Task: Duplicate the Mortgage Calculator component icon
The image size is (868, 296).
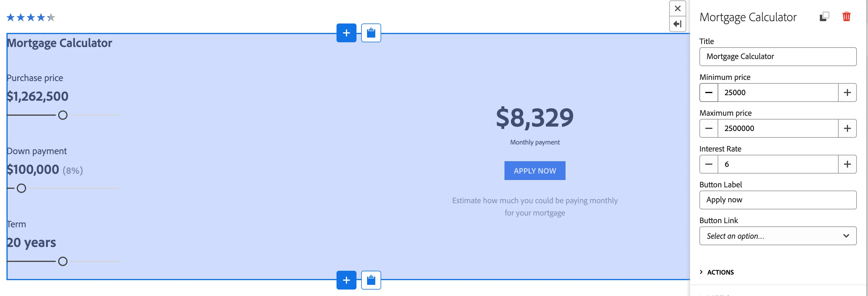Action: point(824,16)
